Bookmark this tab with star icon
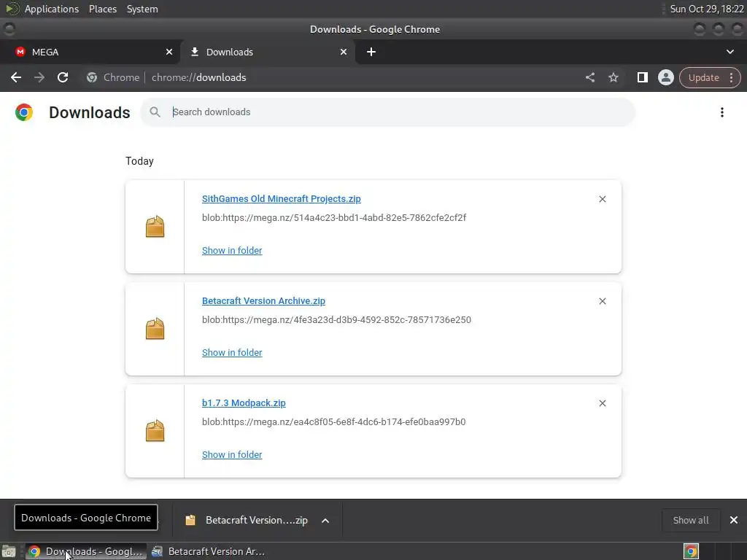 point(613,77)
